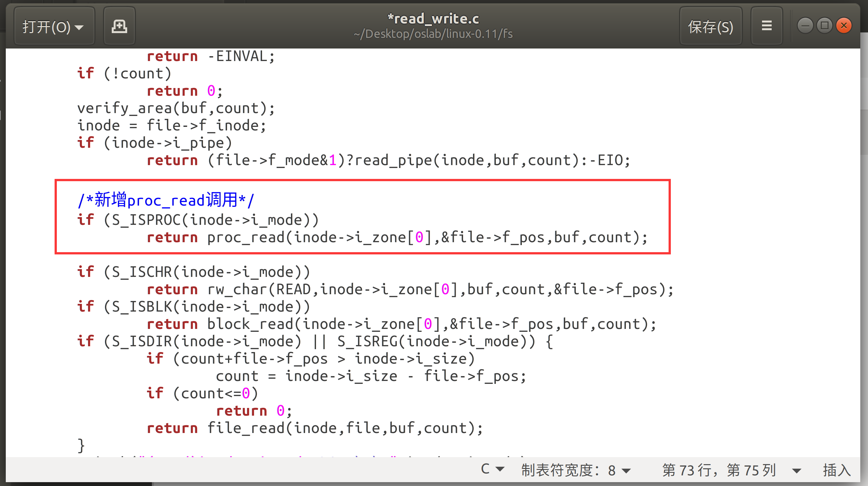The image size is (868, 486).
Task: Open the hamburger menu in the header
Action: click(x=767, y=26)
